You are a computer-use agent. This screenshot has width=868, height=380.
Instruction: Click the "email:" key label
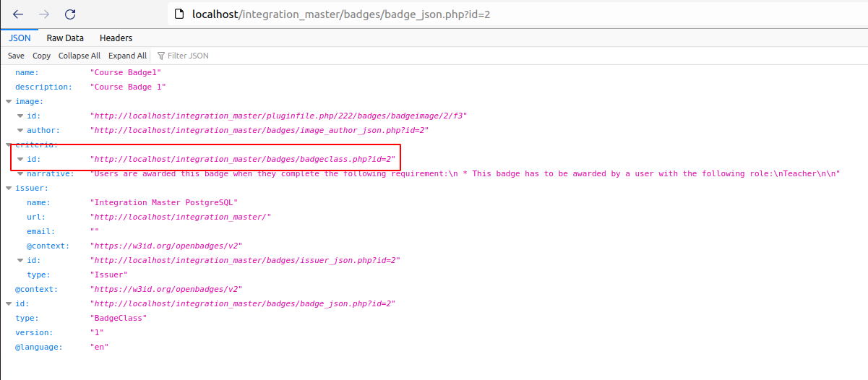pyautogui.click(x=41, y=231)
